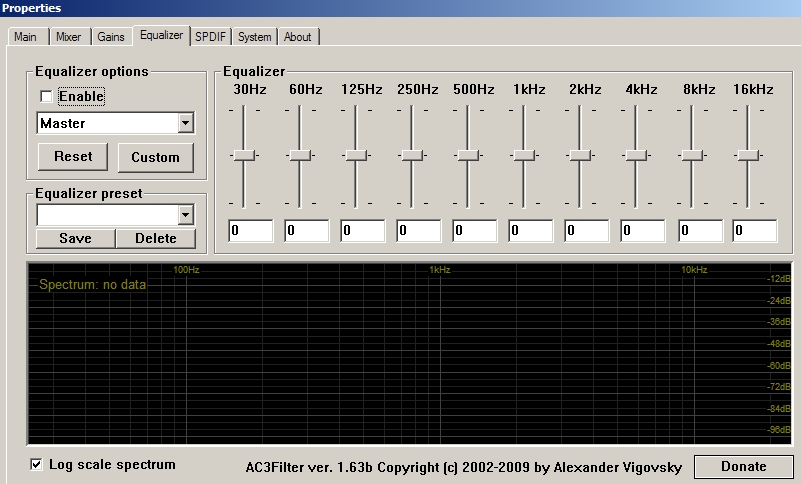Click the 500Hz slider thumb
This screenshot has width=801, height=484.
[x=468, y=155]
